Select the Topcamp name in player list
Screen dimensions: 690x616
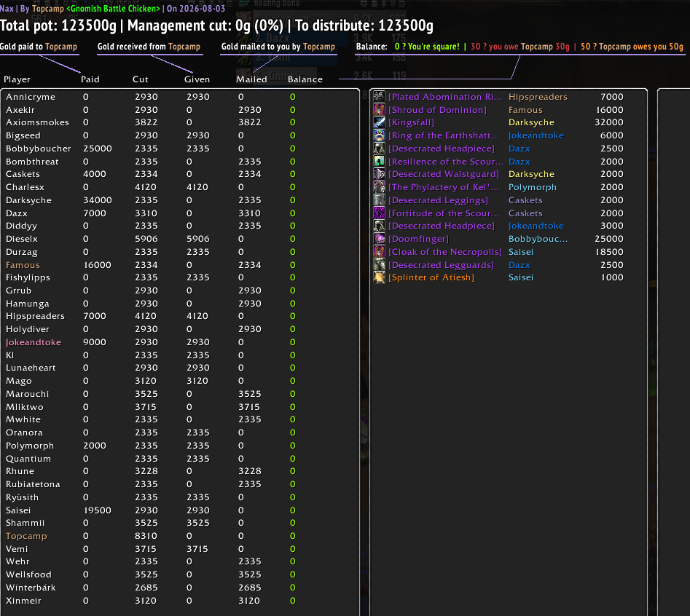(26, 536)
